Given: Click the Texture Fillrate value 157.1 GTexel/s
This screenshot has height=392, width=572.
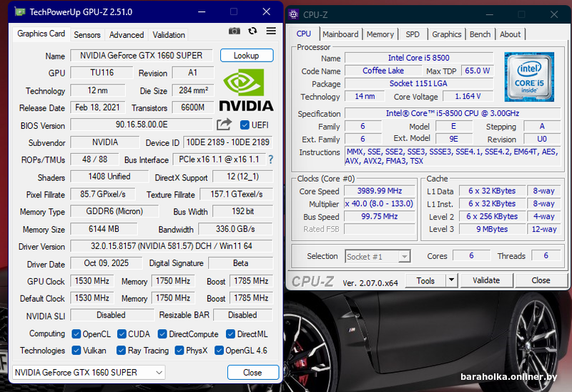Looking at the screenshot, I should coord(237,194).
